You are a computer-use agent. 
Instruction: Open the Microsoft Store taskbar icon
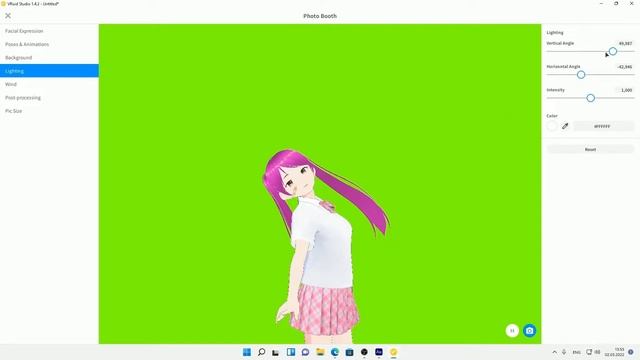pos(349,352)
